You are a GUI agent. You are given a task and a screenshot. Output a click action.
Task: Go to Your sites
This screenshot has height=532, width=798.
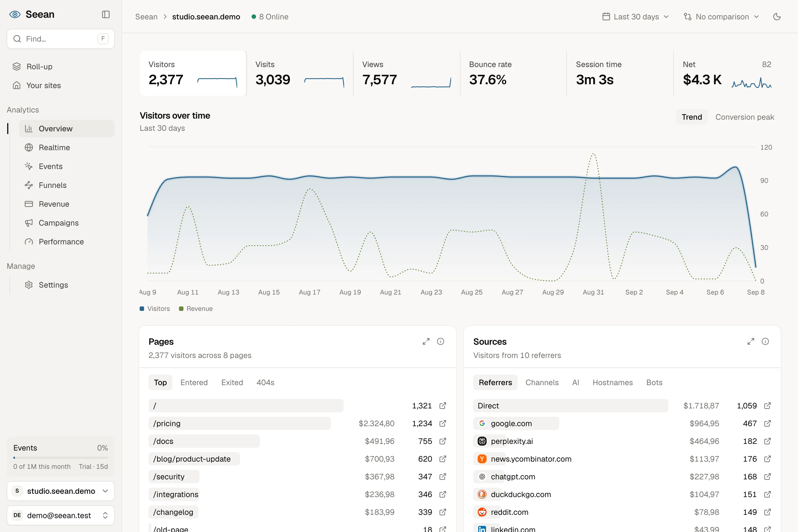(60, 86)
